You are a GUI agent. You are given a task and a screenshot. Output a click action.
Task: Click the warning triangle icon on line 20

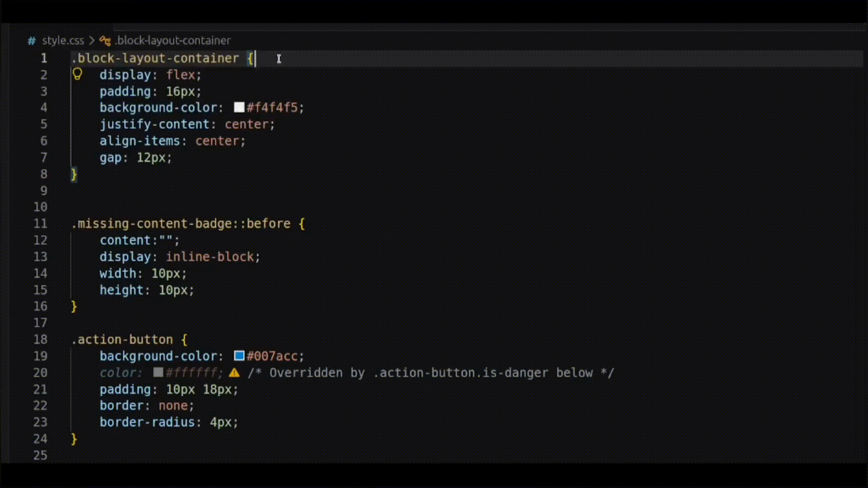tap(234, 373)
